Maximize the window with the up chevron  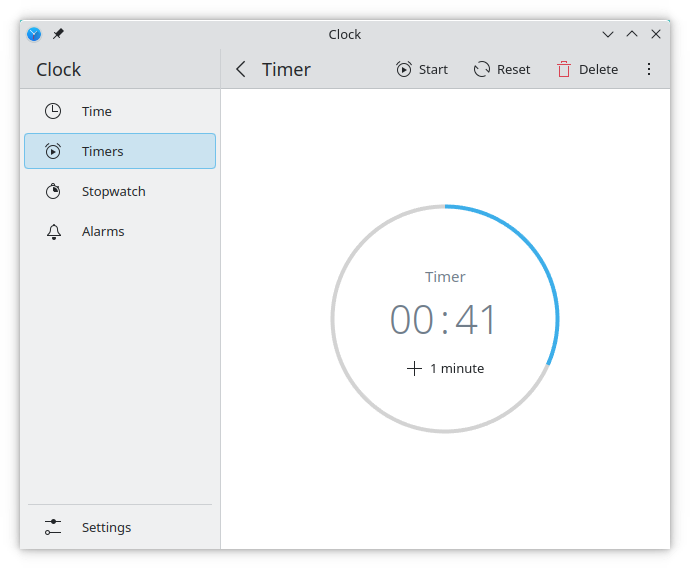(631, 34)
